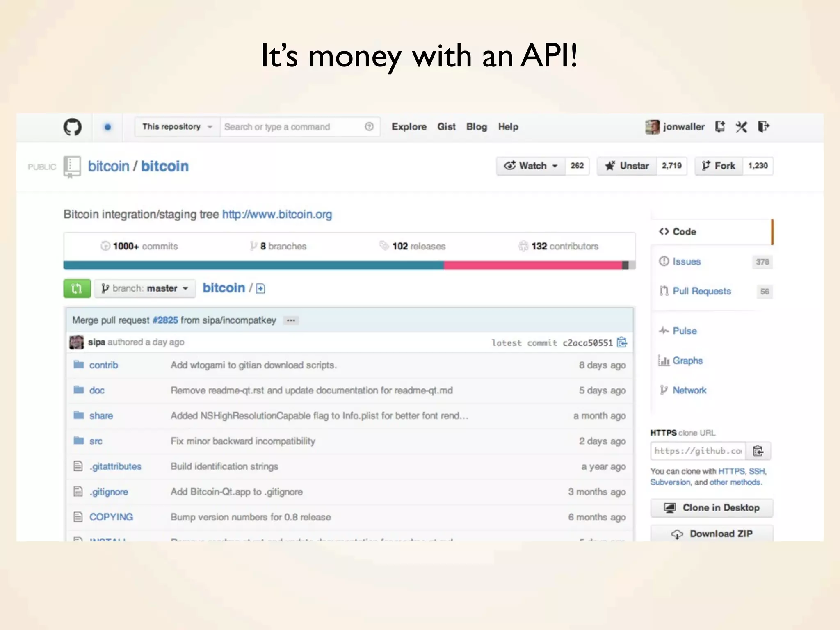
Task: Click the create new file plus icon
Action: coord(260,289)
